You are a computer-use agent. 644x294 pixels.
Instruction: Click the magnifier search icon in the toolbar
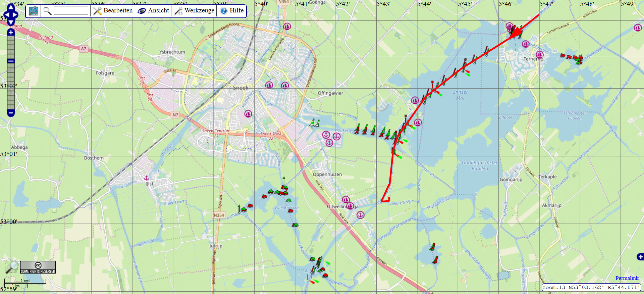[x=48, y=11]
